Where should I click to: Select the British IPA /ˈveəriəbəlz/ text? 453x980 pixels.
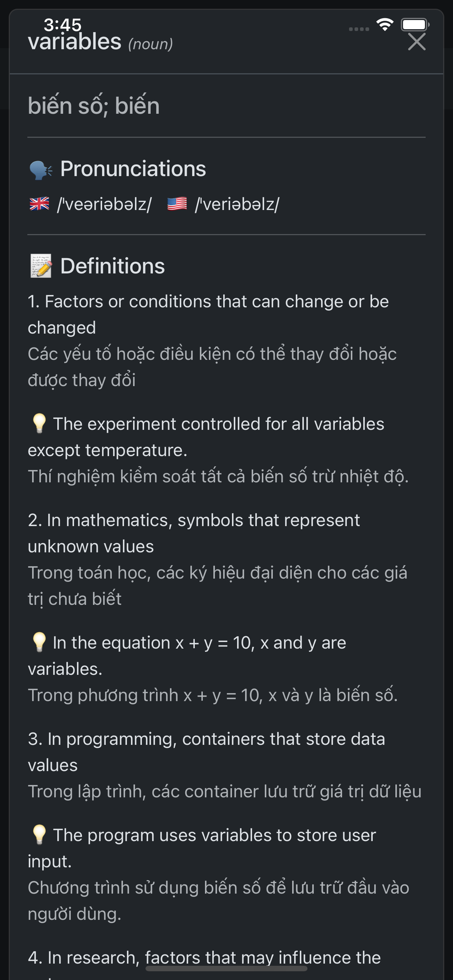104,204
